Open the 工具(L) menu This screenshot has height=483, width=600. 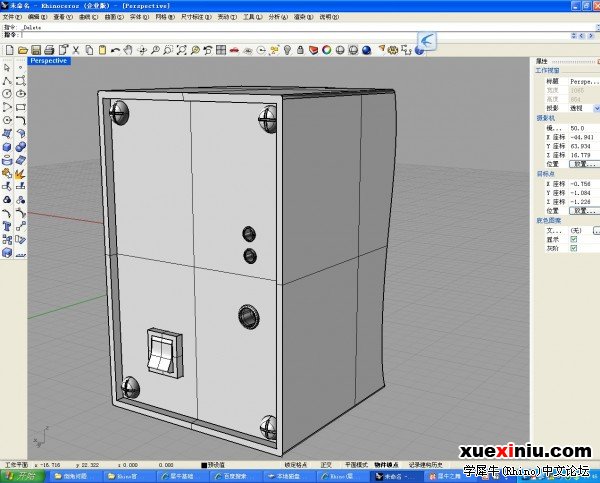253,17
